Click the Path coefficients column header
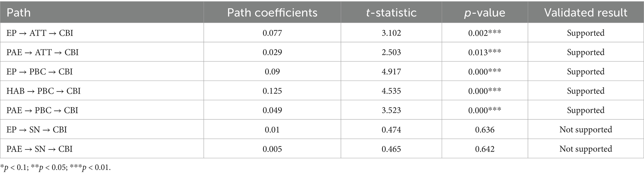 (x=272, y=12)
